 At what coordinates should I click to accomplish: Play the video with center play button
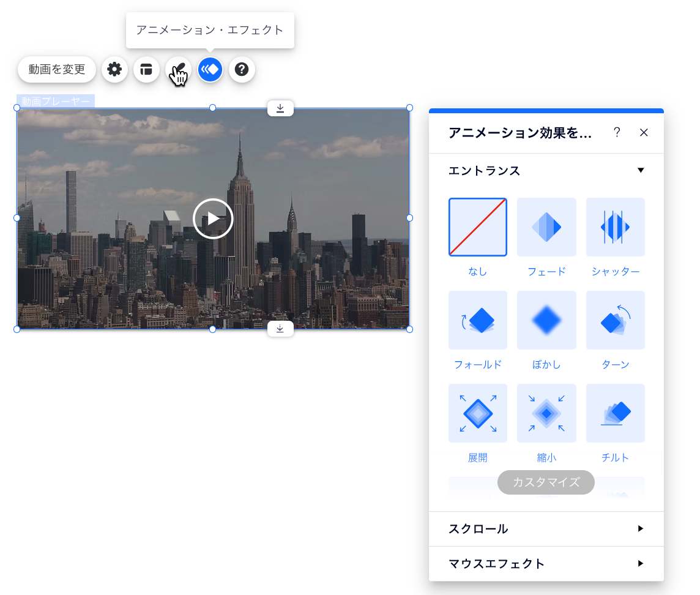point(213,219)
